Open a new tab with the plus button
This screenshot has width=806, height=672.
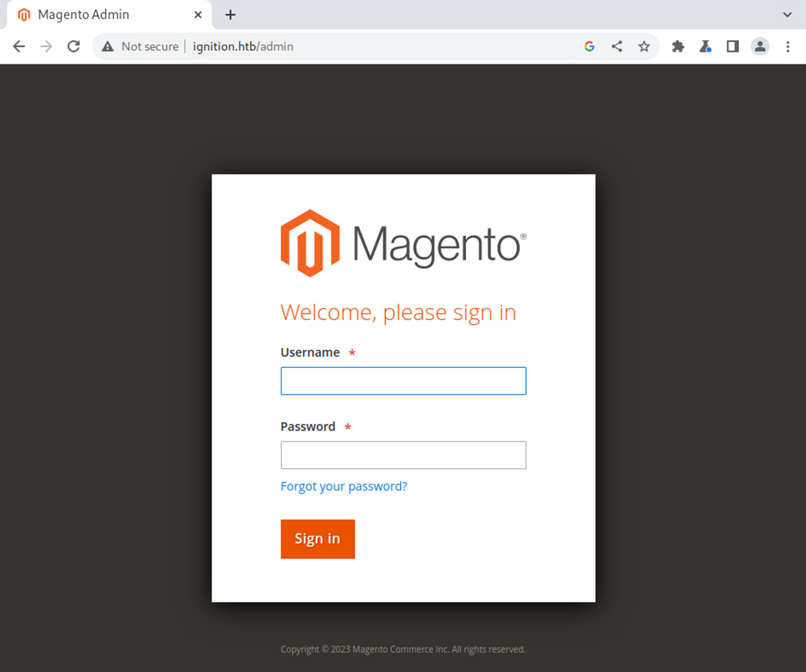(x=230, y=15)
